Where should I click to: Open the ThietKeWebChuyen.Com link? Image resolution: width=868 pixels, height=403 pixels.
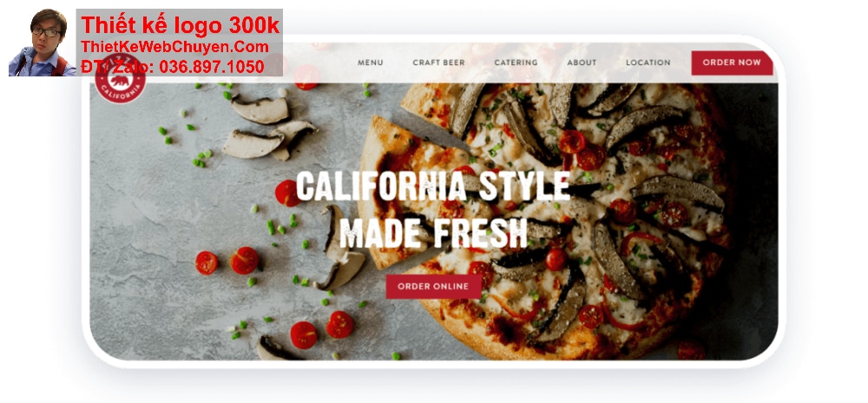point(175,47)
